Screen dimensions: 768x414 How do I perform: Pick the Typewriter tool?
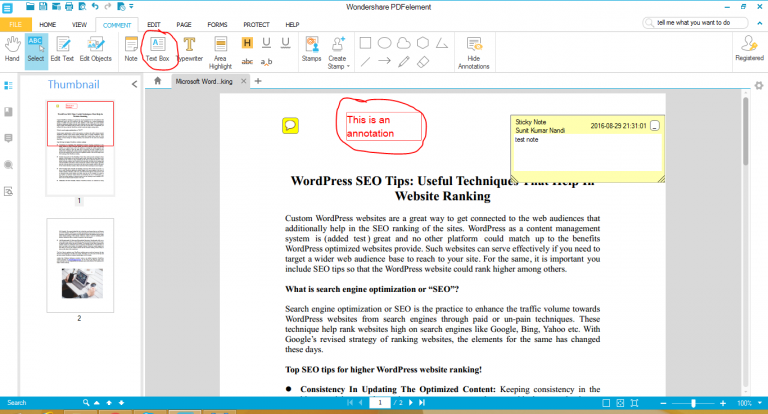[189, 49]
